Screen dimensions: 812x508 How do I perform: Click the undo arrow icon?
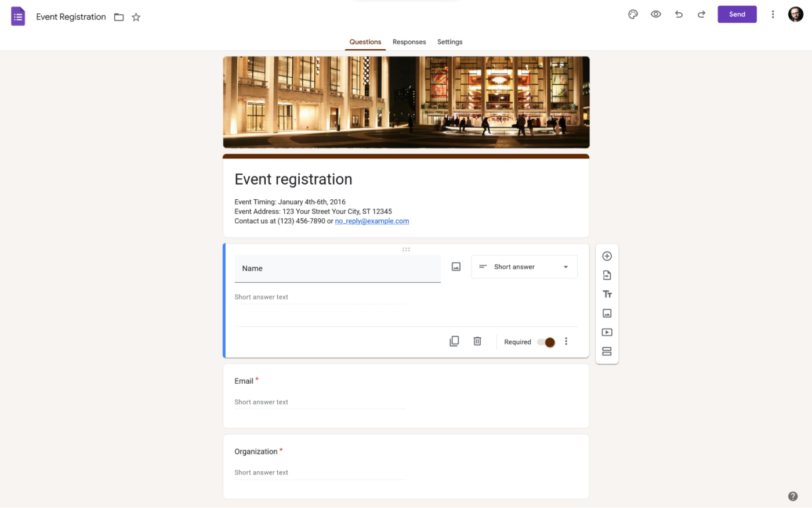tap(679, 15)
